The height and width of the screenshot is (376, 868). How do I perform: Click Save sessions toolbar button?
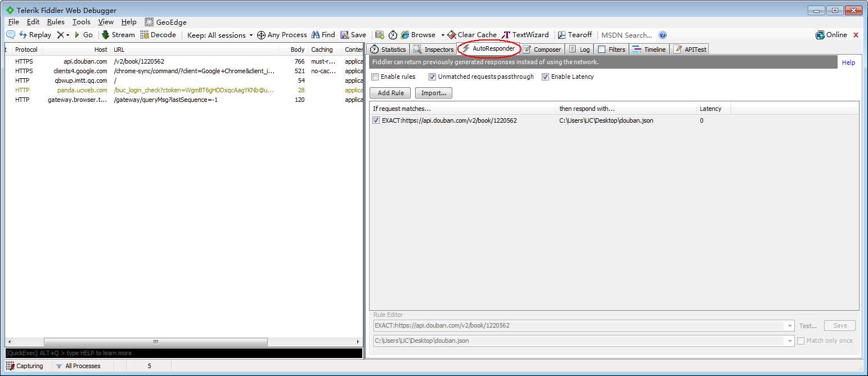353,35
